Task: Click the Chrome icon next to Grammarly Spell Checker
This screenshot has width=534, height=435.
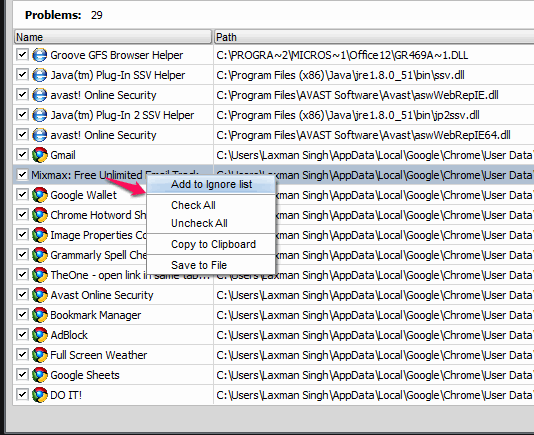Action: [40, 255]
